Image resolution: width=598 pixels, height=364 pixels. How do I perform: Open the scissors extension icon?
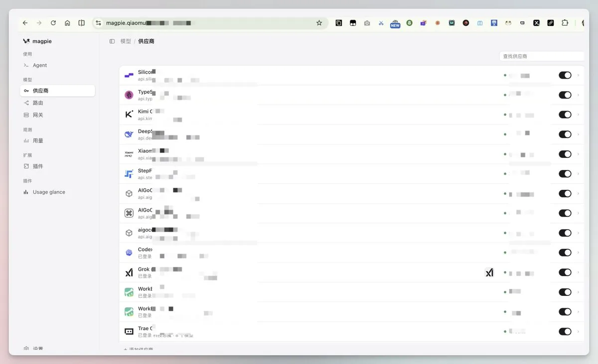[381, 23]
